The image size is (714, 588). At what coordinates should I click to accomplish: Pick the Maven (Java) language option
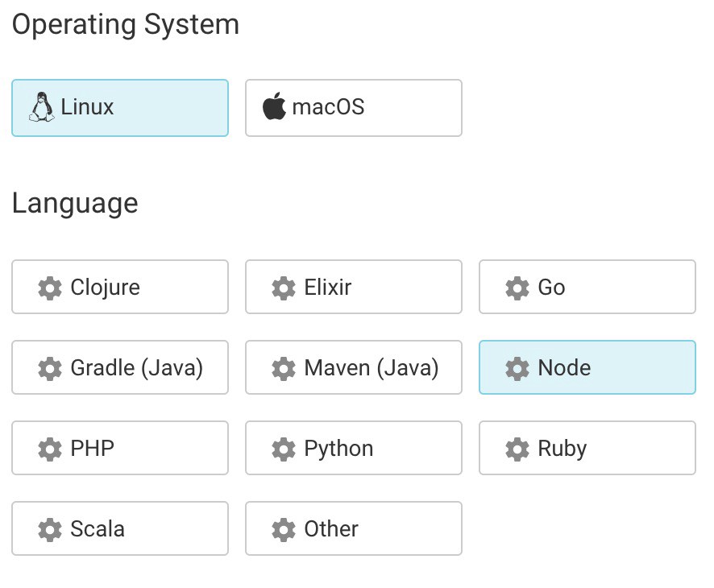click(354, 367)
